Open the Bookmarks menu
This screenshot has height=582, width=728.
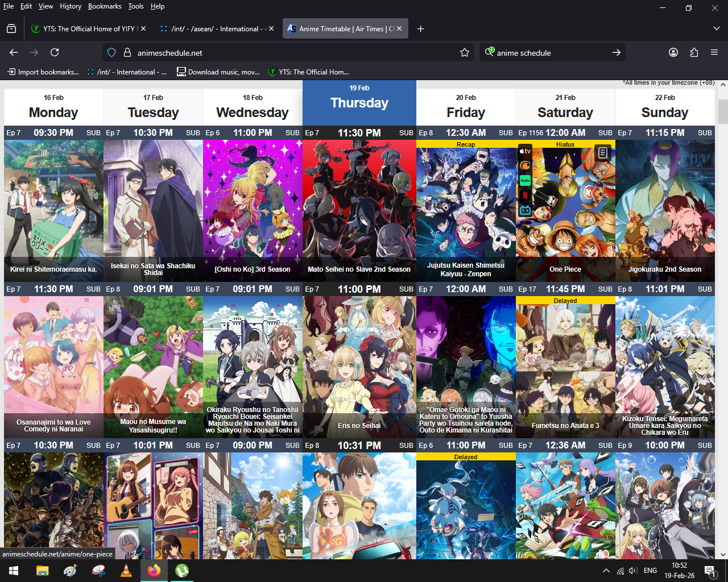click(x=105, y=6)
